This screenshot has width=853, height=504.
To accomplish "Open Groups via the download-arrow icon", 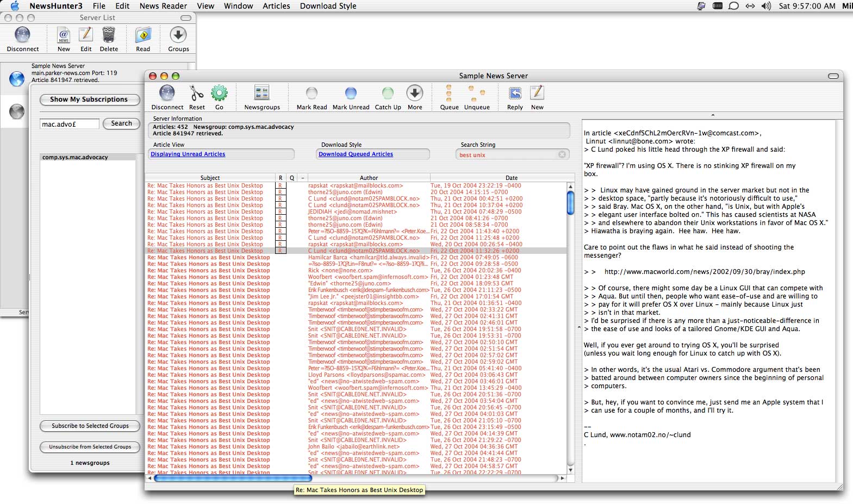I will [178, 35].
